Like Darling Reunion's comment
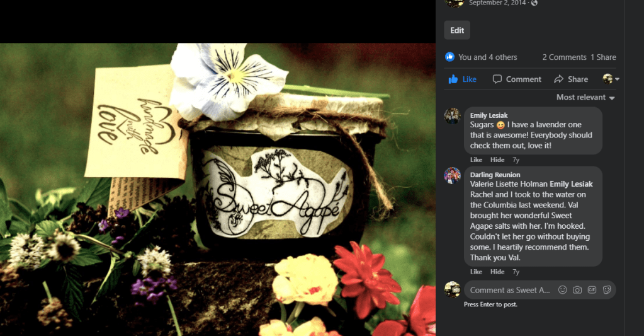 coord(476,272)
